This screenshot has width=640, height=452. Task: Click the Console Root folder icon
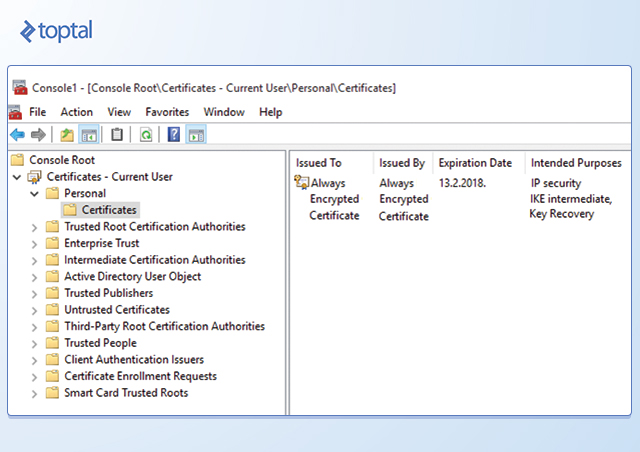click(x=18, y=160)
